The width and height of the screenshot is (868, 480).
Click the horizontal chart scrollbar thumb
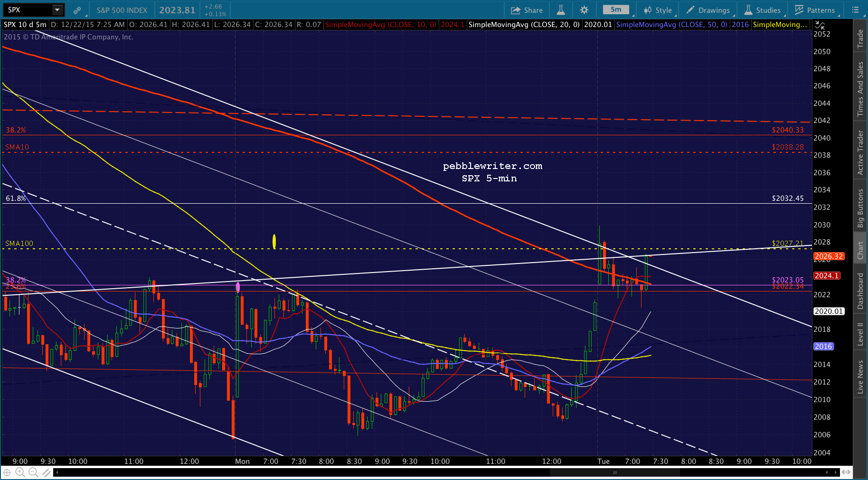pyautogui.click(x=615, y=472)
